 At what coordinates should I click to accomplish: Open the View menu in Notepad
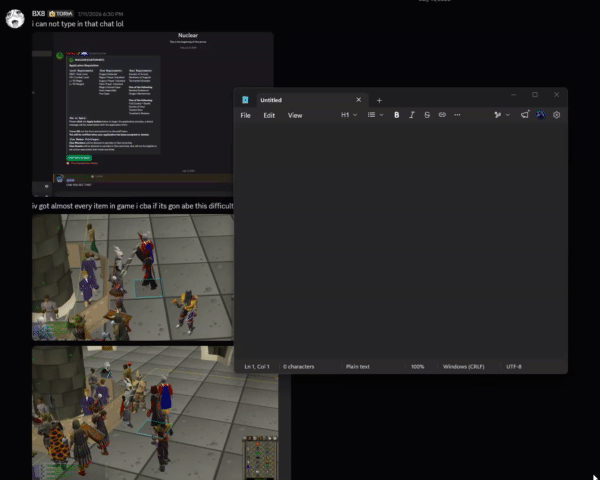[x=295, y=115]
